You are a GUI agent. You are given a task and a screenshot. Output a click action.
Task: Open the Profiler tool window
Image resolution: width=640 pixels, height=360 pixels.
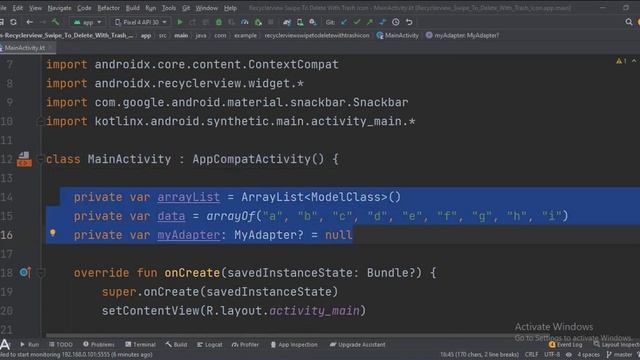coord(245,344)
